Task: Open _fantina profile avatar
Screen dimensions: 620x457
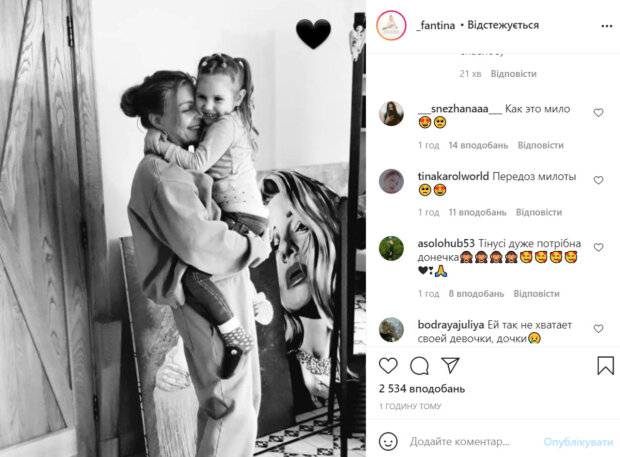Action: click(391, 25)
